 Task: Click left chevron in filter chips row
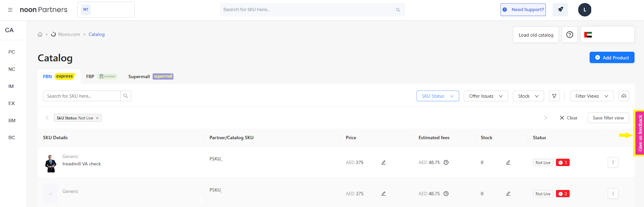pos(47,118)
